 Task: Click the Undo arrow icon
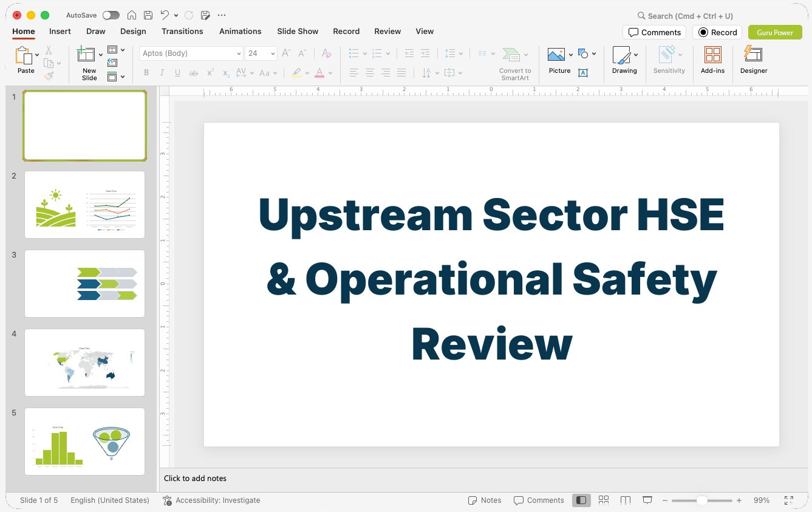(x=165, y=15)
